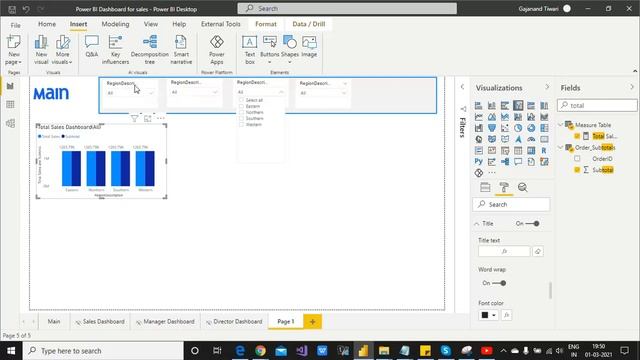
Task: Open the Fields well pane tab
Action: [x=485, y=187]
